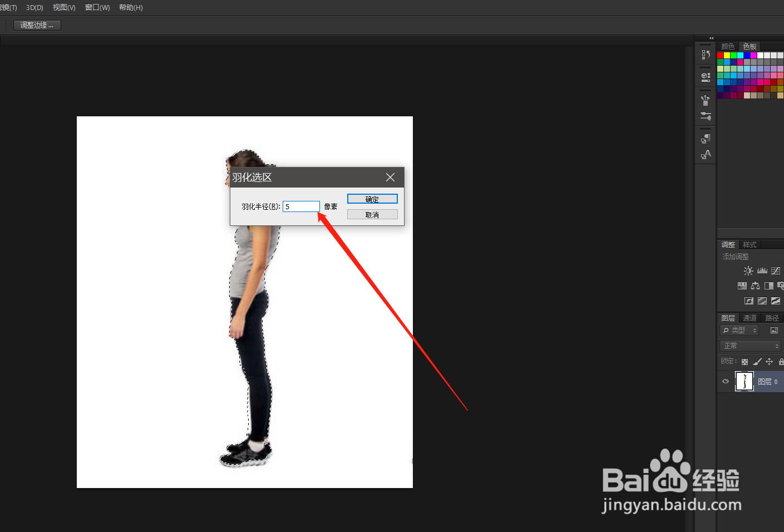Add a Brightness/Contrast adjustment
This screenshot has height=532, width=784.
pyautogui.click(x=748, y=270)
